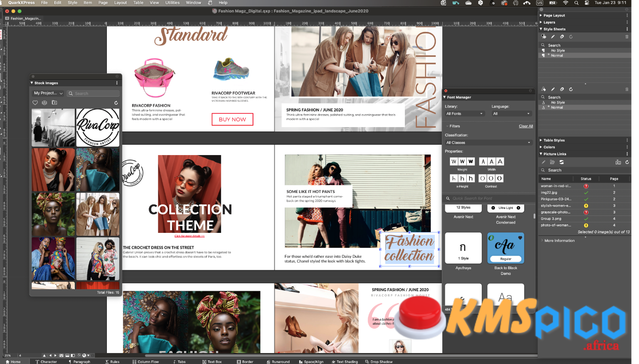Image resolution: width=639 pixels, height=364 pixels.
Task: Toggle condensed Width filter
Action: click(483, 162)
